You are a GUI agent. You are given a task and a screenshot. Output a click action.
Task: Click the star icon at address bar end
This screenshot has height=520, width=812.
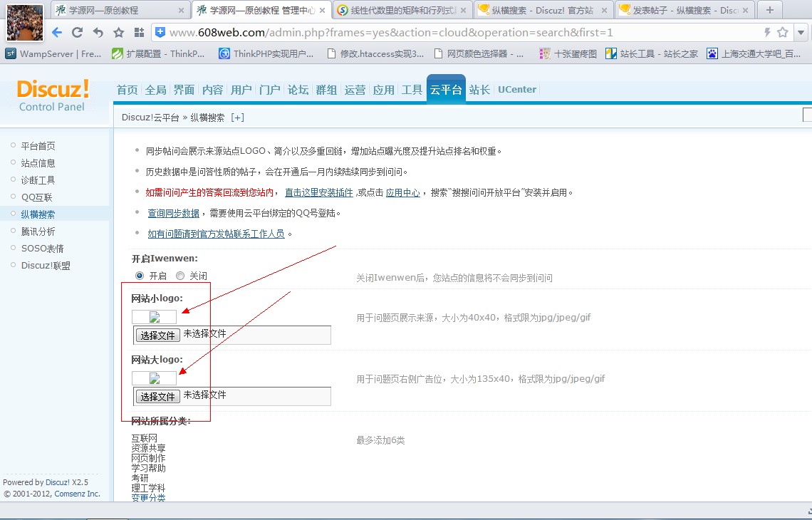click(783, 32)
